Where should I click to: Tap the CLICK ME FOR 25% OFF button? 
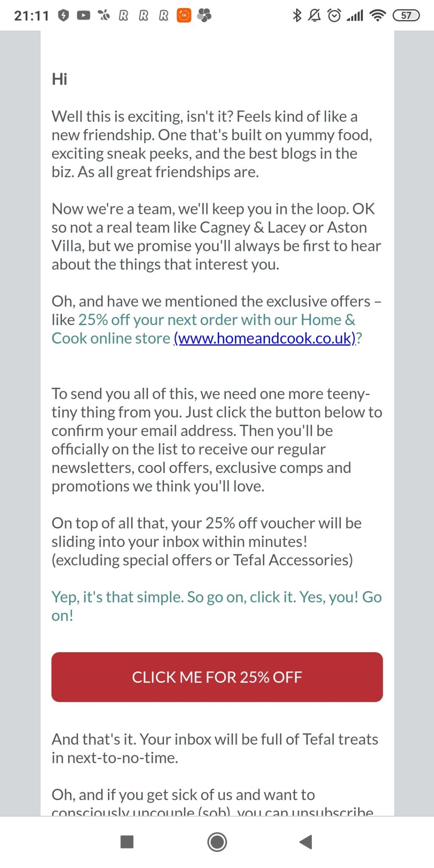point(217,677)
